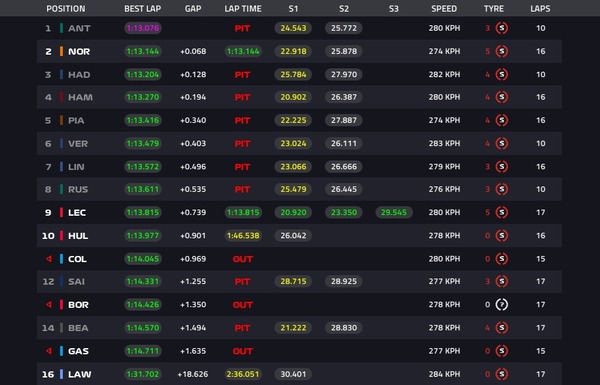Click the red PIT status for ANT
This screenshot has height=385, width=600.
[x=242, y=28]
